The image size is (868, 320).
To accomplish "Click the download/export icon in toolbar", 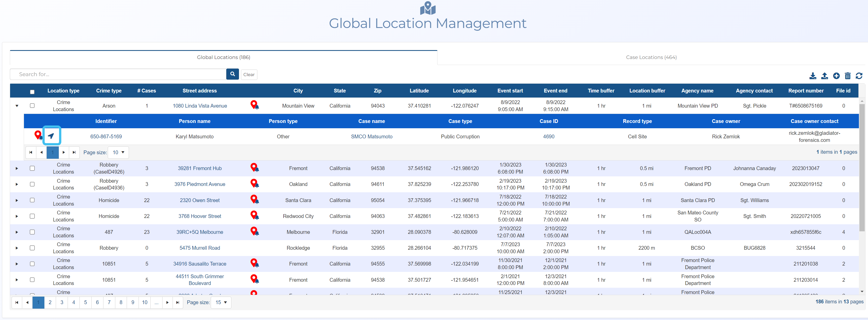I will [813, 76].
